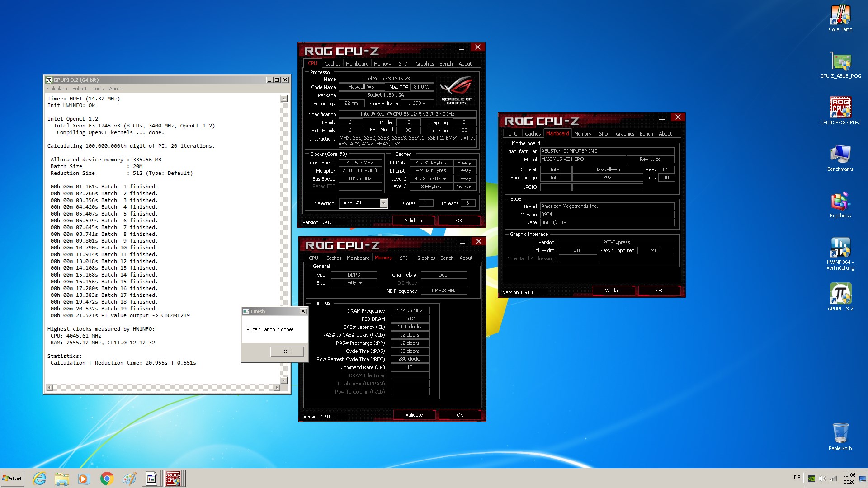This screenshot has height=488, width=868.
Task: Click the DE language indicator
Action: click(797, 478)
